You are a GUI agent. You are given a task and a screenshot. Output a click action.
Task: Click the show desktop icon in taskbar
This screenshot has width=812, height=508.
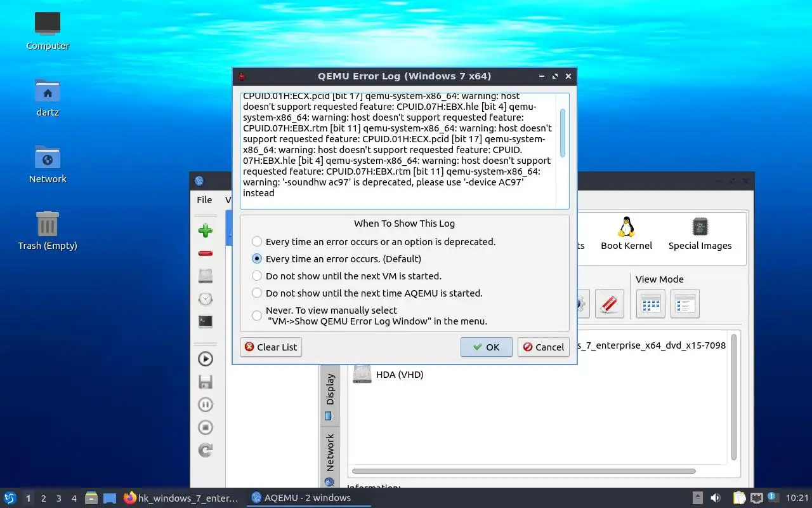(x=110, y=498)
